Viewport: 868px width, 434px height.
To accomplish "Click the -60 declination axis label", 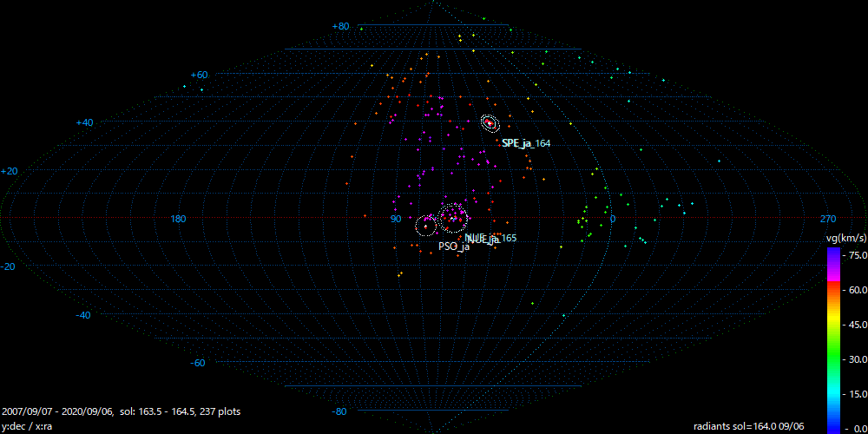I will pos(197,363).
